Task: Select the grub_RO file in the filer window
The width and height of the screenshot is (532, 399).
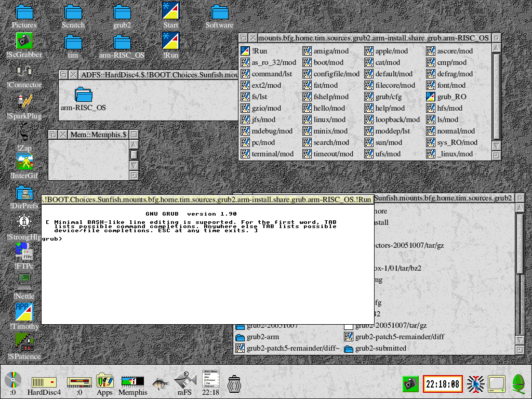Action: [x=446, y=97]
